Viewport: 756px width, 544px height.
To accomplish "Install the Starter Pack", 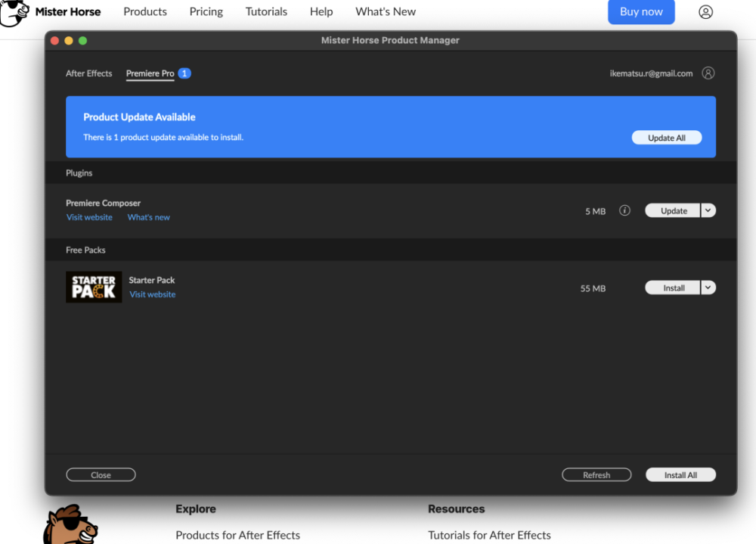I will [673, 288].
